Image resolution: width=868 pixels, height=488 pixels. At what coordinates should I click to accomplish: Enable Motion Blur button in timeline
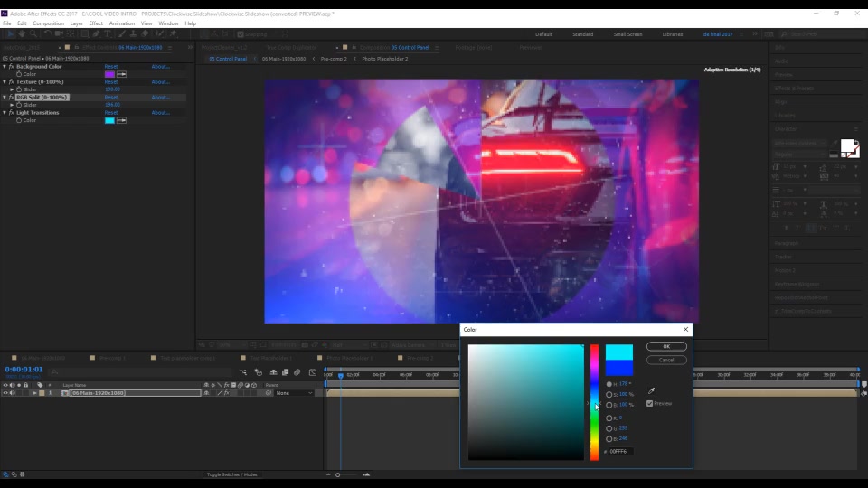click(297, 372)
